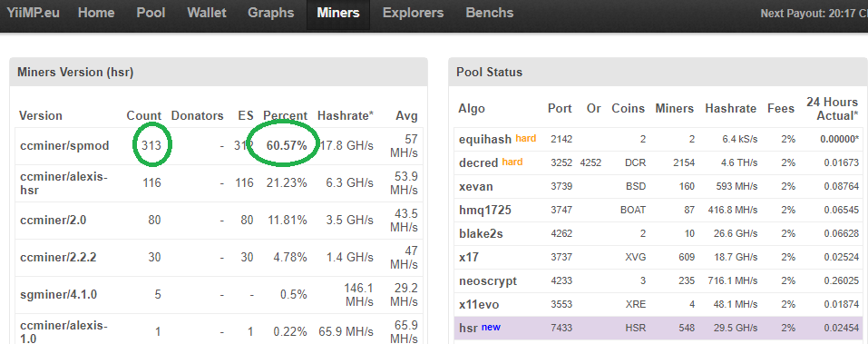Switch to the Graphs page

pyautogui.click(x=270, y=13)
